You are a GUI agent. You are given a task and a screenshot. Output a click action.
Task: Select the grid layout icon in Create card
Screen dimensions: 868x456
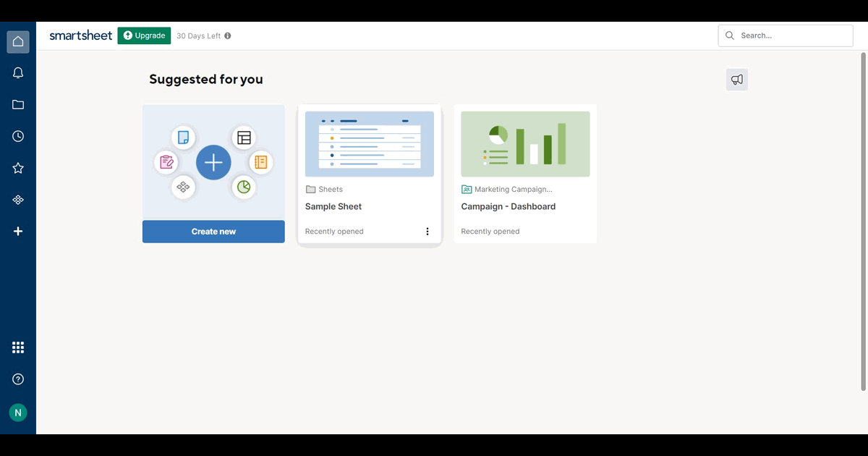[244, 137]
